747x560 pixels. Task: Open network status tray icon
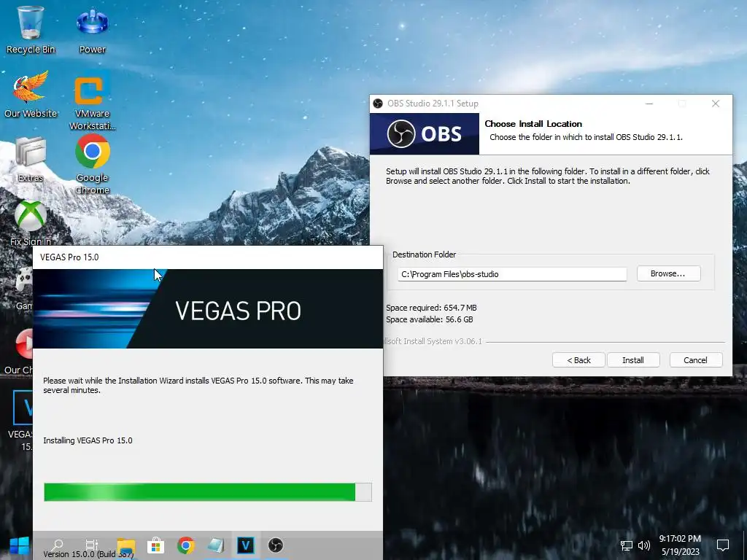(x=627, y=545)
